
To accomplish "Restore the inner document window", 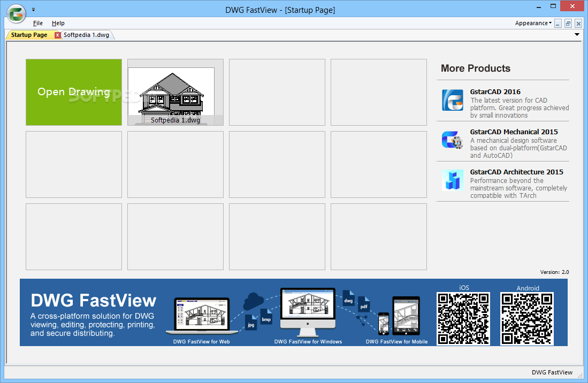I will (x=568, y=24).
